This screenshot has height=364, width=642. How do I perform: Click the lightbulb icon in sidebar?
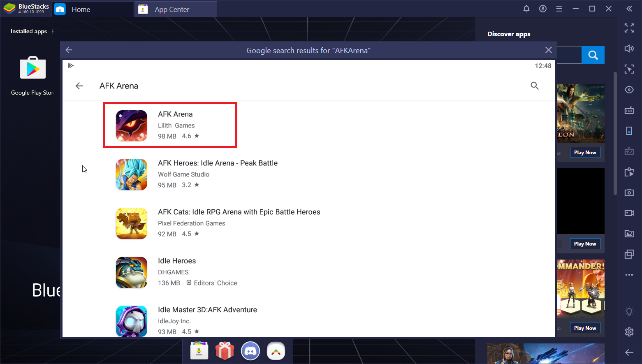point(629,311)
